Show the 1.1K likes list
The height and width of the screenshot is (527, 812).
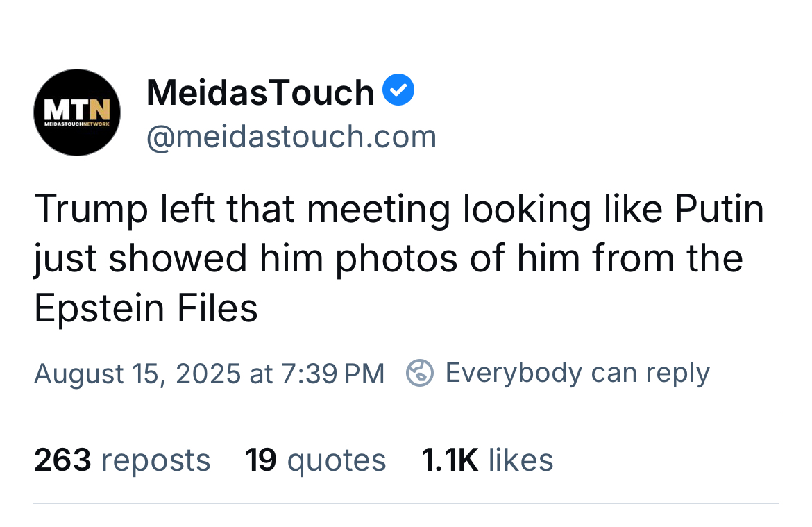(x=487, y=460)
